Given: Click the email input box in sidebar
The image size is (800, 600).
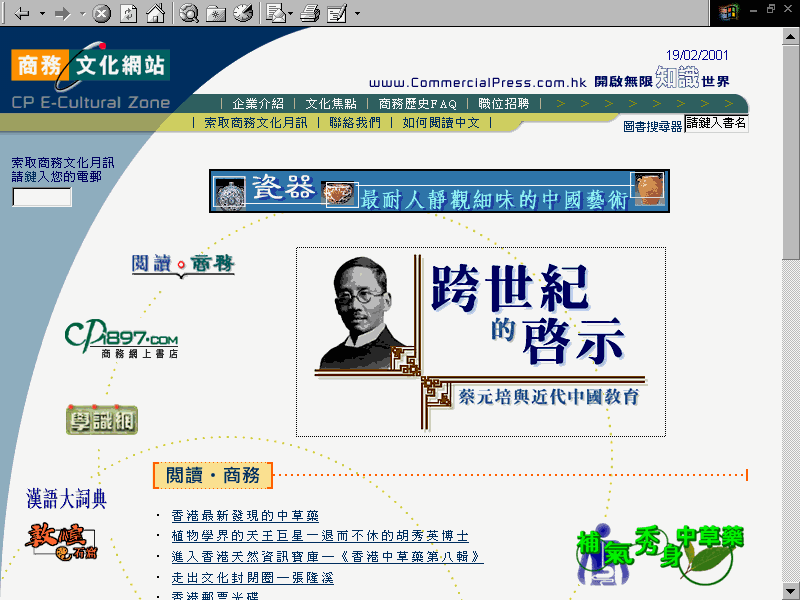Looking at the screenshot, I should point(42,197).
